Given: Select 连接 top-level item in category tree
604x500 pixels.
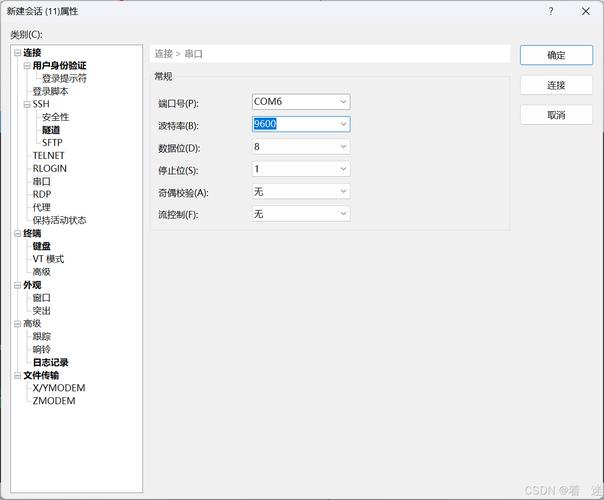Looking at the screenshot, I should click(32, 52).
